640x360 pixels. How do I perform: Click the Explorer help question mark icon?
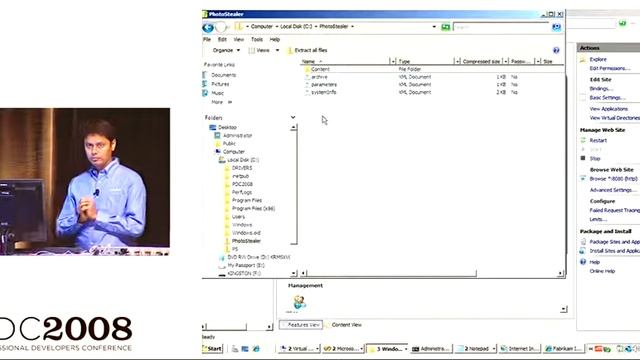(x=556, y=50)
